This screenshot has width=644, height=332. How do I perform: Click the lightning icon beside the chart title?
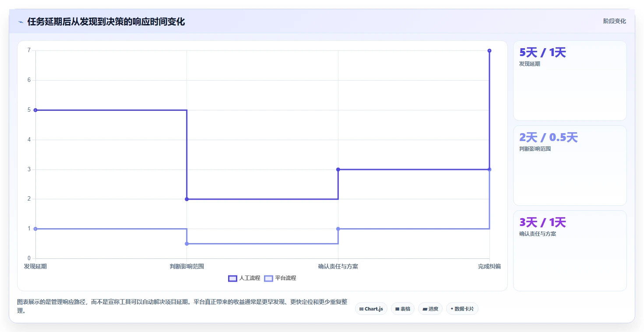pyautogui.click(x=21, y=22)
